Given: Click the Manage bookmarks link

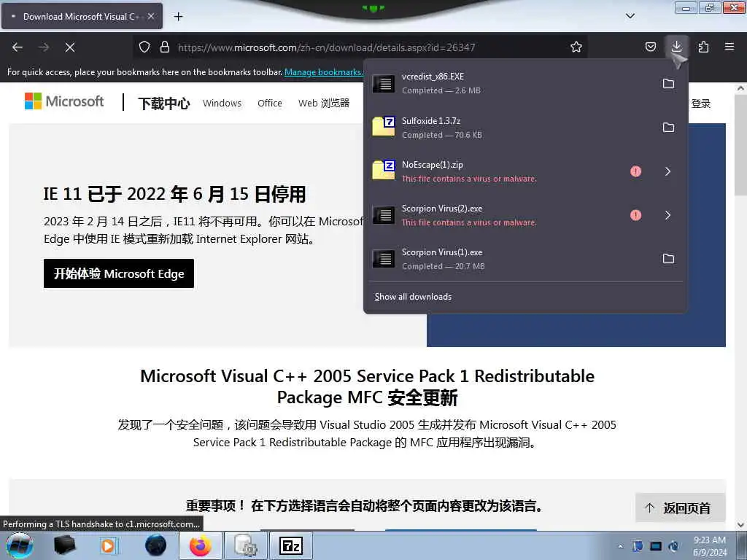Looking at the screenshot, I should click(323, 72).
